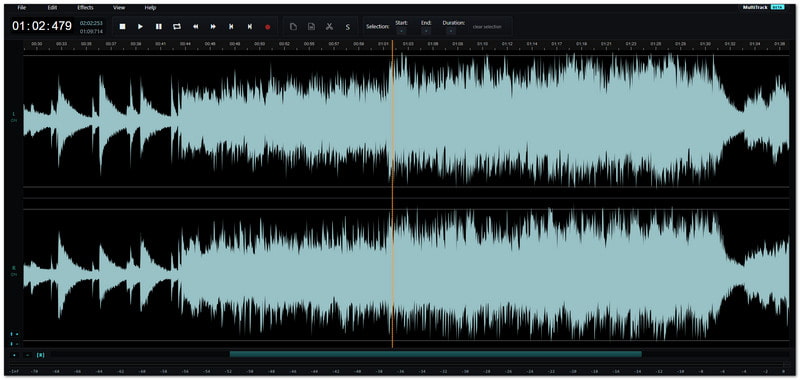Click the reset zoom bracket icon
The image size is (800, 380).
pos(41,354)
